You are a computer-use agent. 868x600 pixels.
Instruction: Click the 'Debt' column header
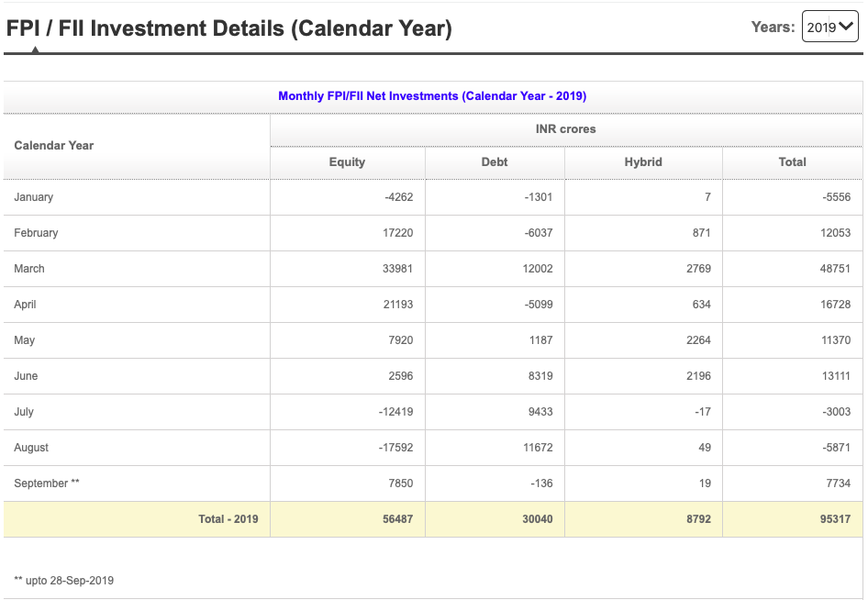tap(495, 161)
